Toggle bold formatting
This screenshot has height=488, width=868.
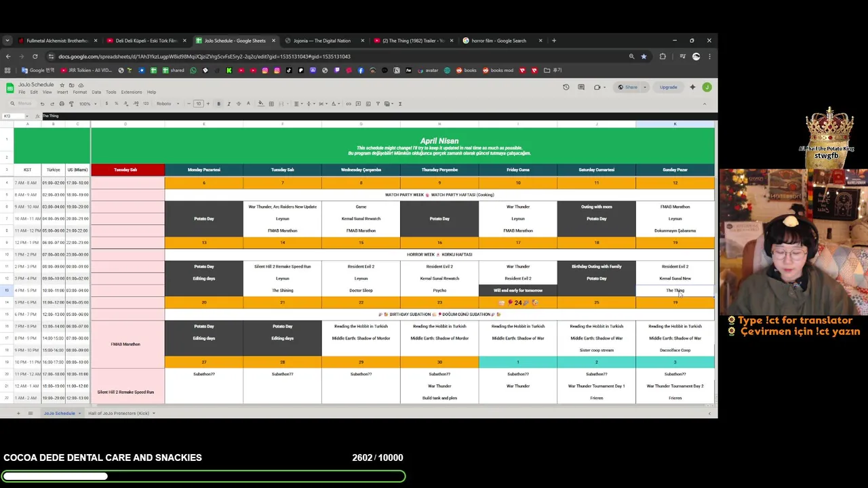click(218, 104)
